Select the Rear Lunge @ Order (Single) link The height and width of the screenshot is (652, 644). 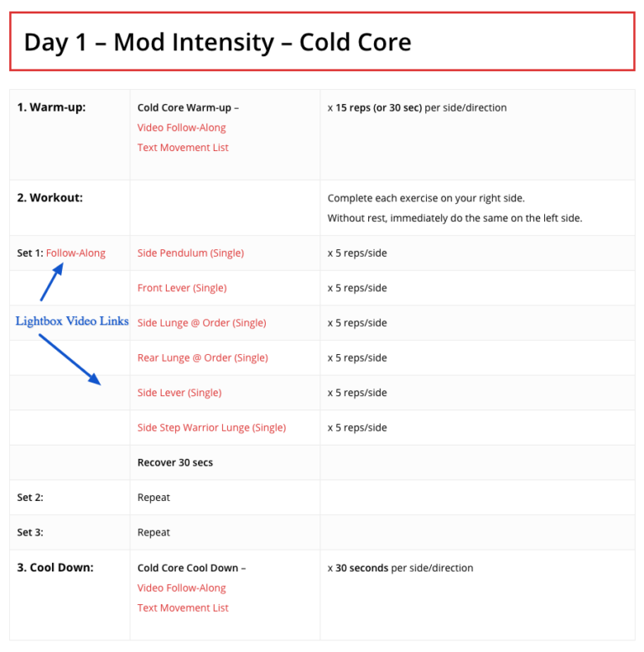point(202,357)
